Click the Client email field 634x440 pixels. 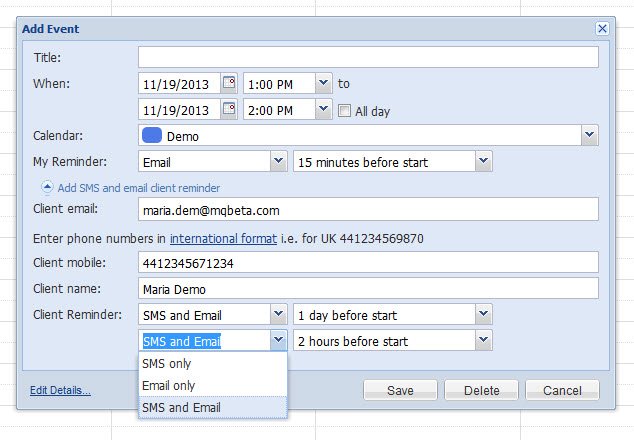pos(368,209)
